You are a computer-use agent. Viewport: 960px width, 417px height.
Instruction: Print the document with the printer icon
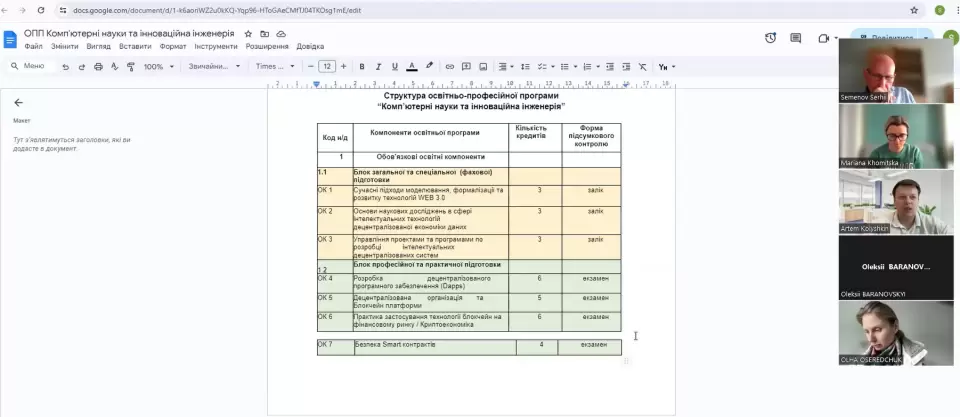(x=98, y=67)
